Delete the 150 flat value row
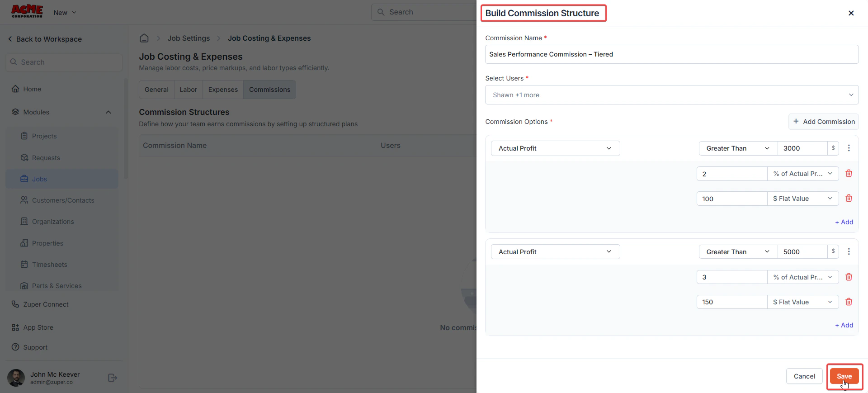The image size is (868, 393). (x=849, y=302)
